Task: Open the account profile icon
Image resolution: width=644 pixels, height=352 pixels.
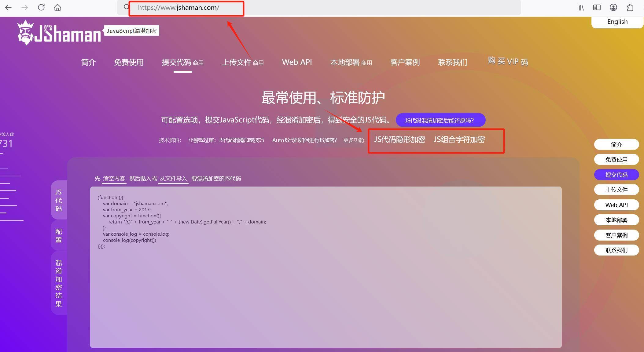Action: tap(613, 8)
